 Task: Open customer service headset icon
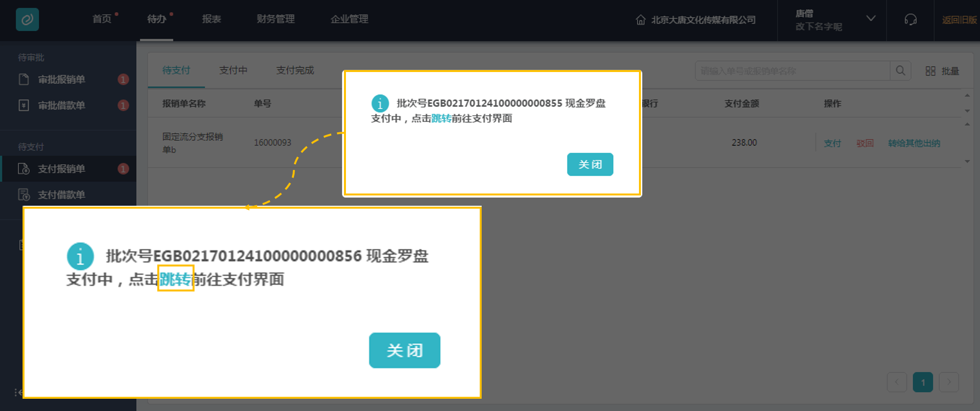pyautogui.click(x=910, y=20)
